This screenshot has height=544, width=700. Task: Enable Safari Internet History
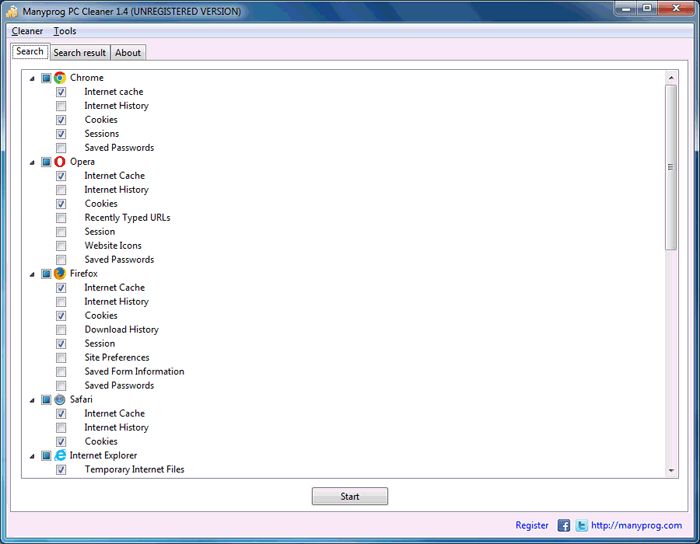pos(61,428)
